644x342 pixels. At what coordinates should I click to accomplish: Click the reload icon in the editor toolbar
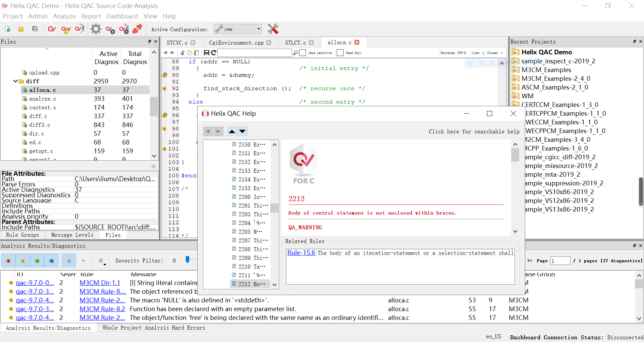(x=214, y=53)
